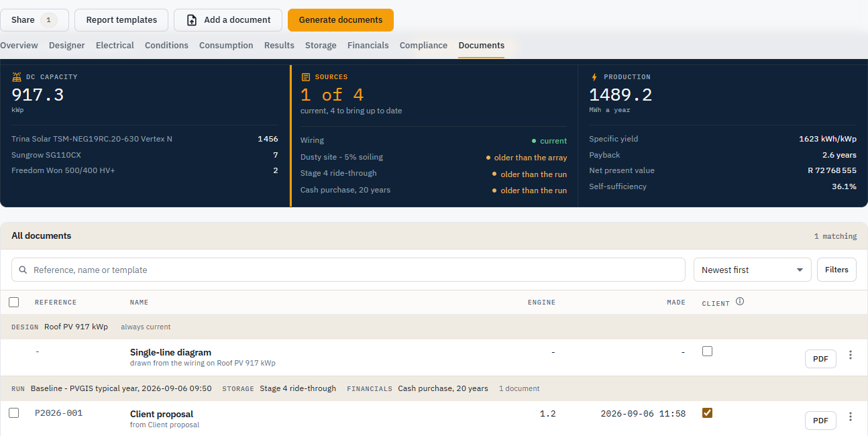Click the Made column header
The width and height of the screenshot is (868, 436).
point(676,303)
